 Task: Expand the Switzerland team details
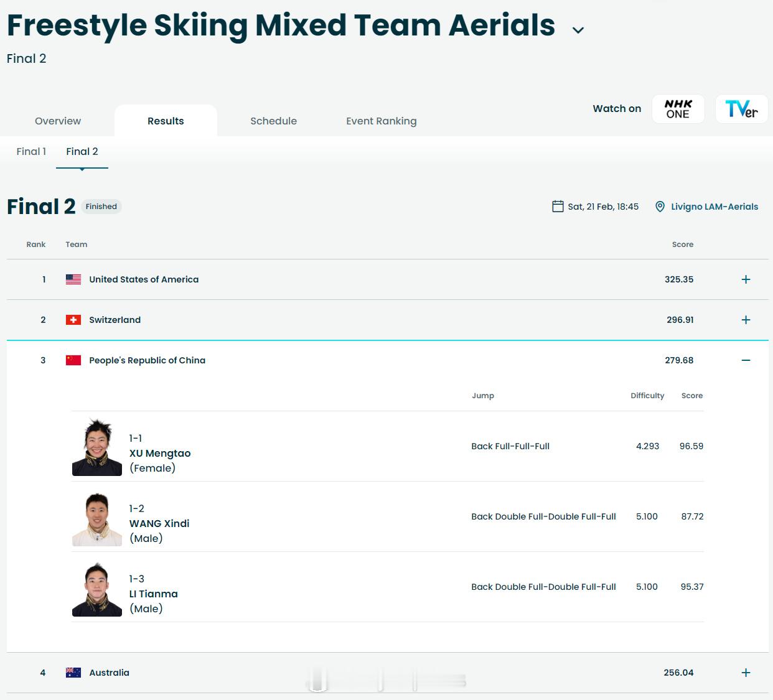(746, 320)
